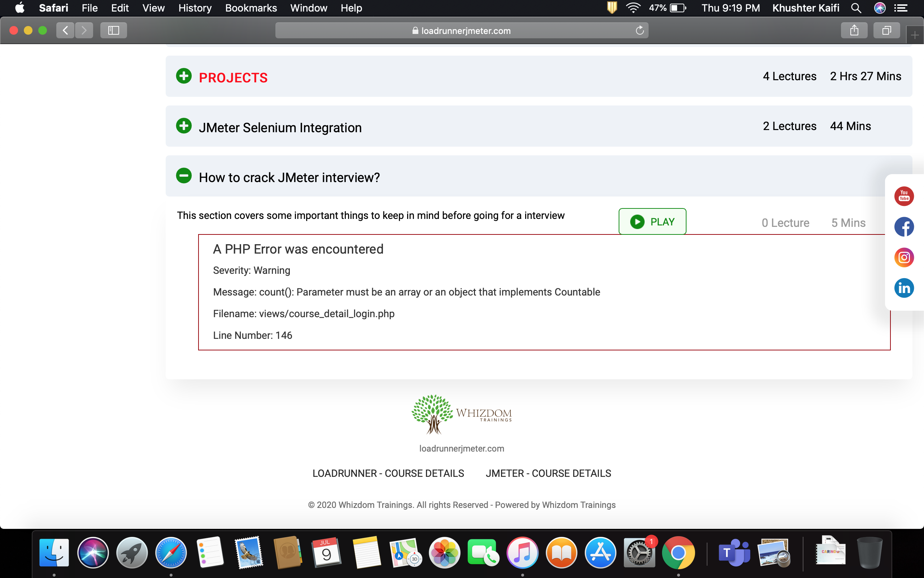Screen dimensions: 924x578
Task: Open the View menu
Action: 153,8
